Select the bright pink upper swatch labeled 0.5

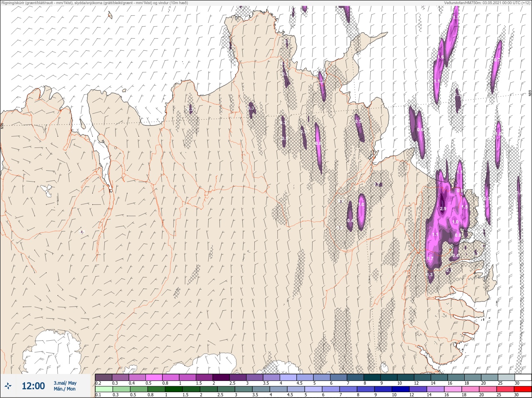point(154,377)
